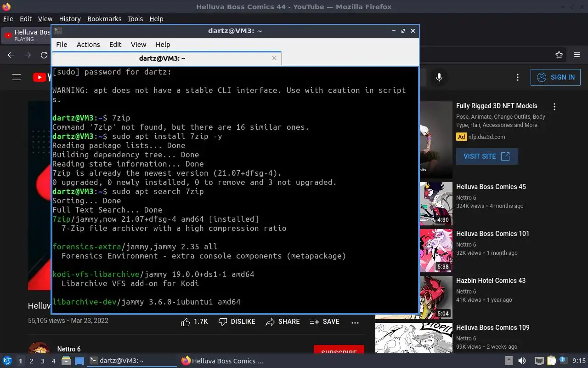Go forward in Firefox
This screenshot has width=588, height=368.
[28, 55]
